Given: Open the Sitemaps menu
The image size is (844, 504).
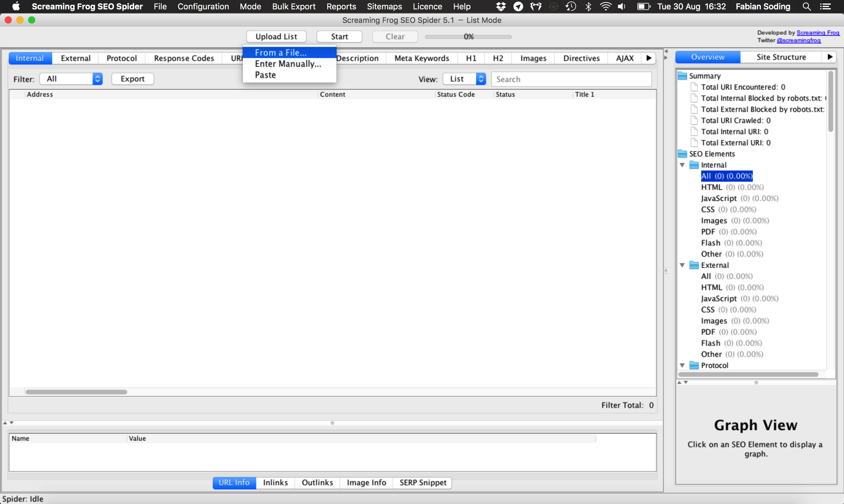Looking at the screenshot, I should click(384, 6).
